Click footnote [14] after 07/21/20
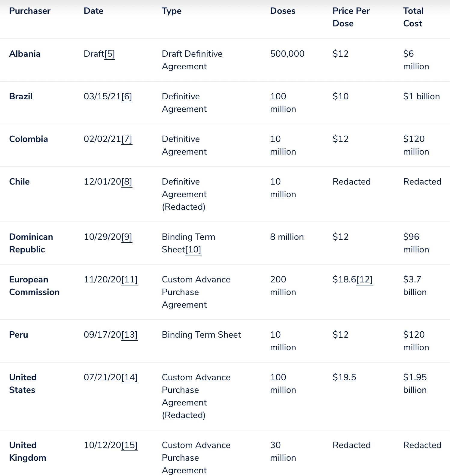 [x=129, y=378]
